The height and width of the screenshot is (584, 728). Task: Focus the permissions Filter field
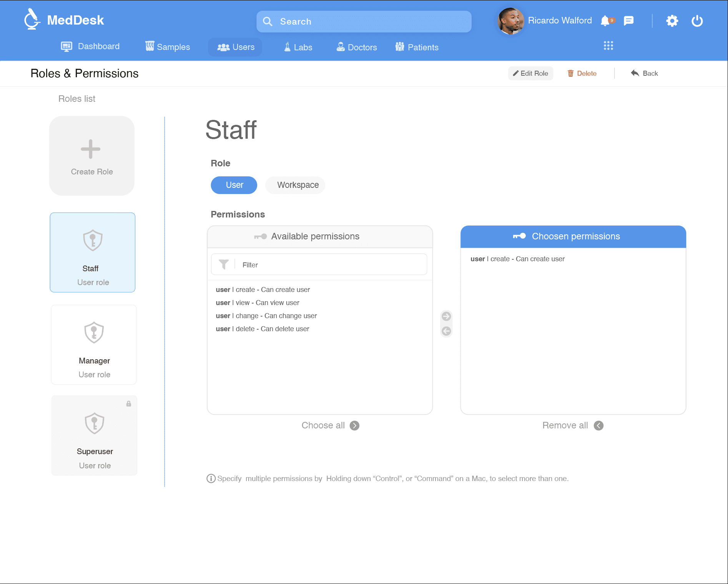(319, 264)
